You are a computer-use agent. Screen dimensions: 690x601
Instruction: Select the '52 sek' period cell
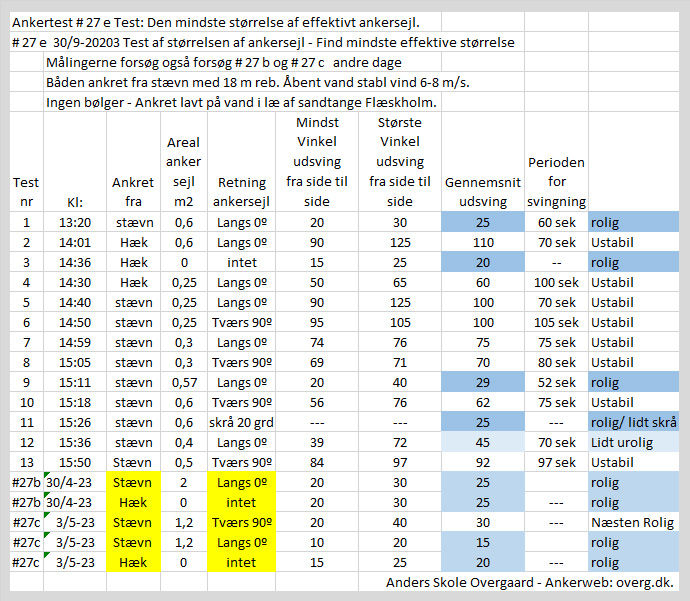[x=556, y=382]
